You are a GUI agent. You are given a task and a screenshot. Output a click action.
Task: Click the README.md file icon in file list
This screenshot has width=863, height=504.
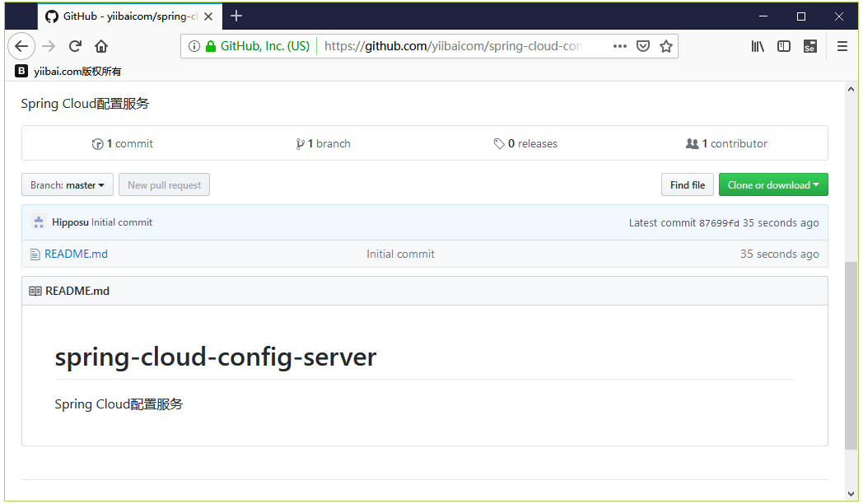35,254
